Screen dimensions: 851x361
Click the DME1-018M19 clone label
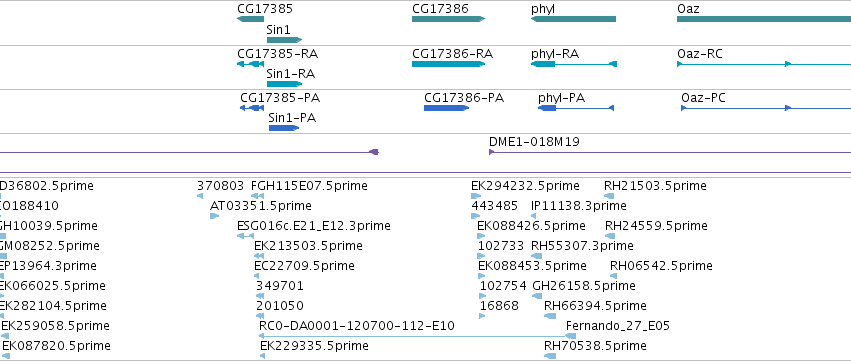pyautogui.click(x=534, y=142)
